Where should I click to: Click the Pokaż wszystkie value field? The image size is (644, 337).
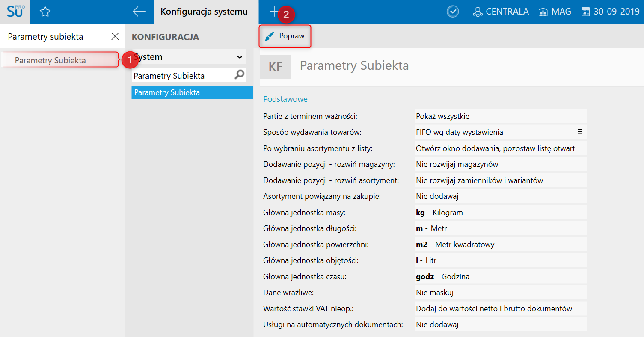500,116
